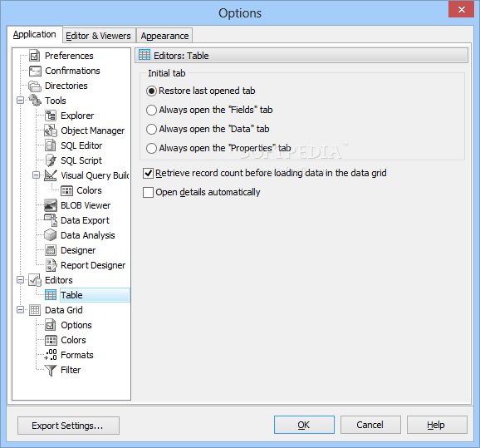Select Filter label under Data Grid
This screenshot has width=480, height=448.
pyautogui.click(x=71, y=370)
